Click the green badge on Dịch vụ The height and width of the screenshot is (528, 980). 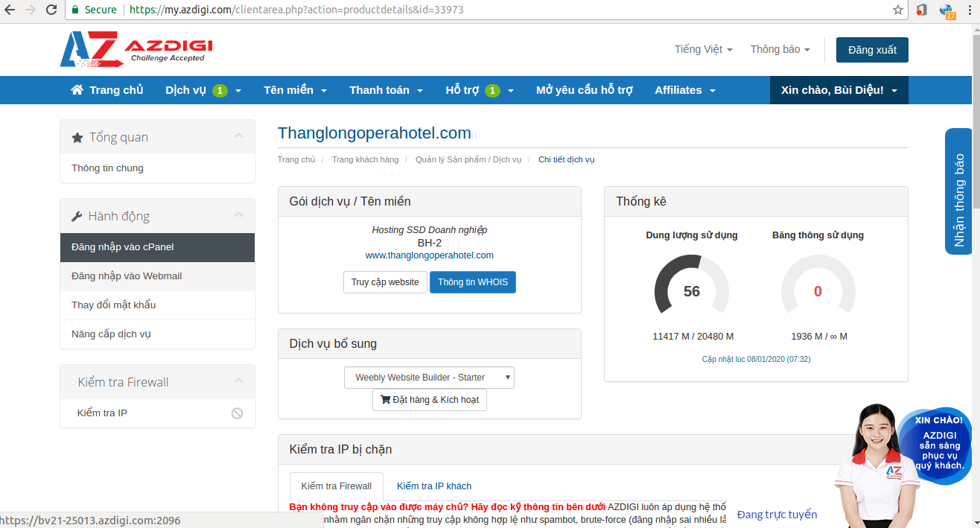pos(220,91)
